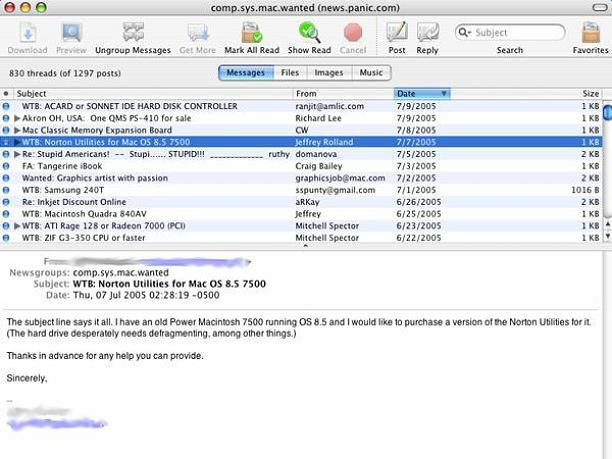Click the Preview toolbar icon
This screenshot has height=459, width=612.
71,32
